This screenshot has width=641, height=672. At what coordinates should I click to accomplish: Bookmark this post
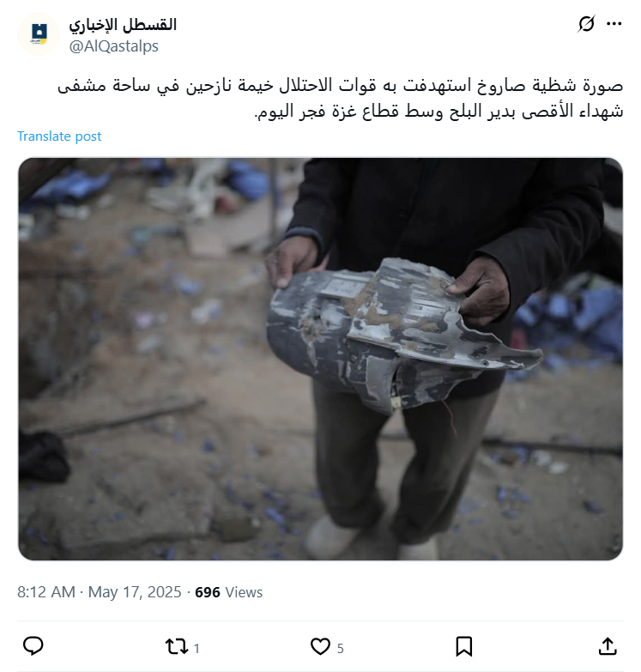[463, 646]
